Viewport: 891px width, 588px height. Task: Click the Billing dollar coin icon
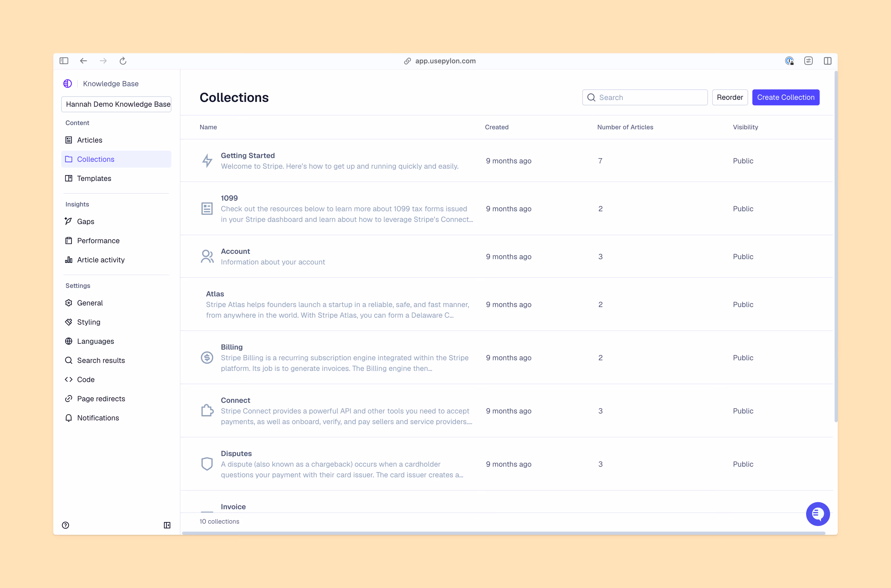207,357
